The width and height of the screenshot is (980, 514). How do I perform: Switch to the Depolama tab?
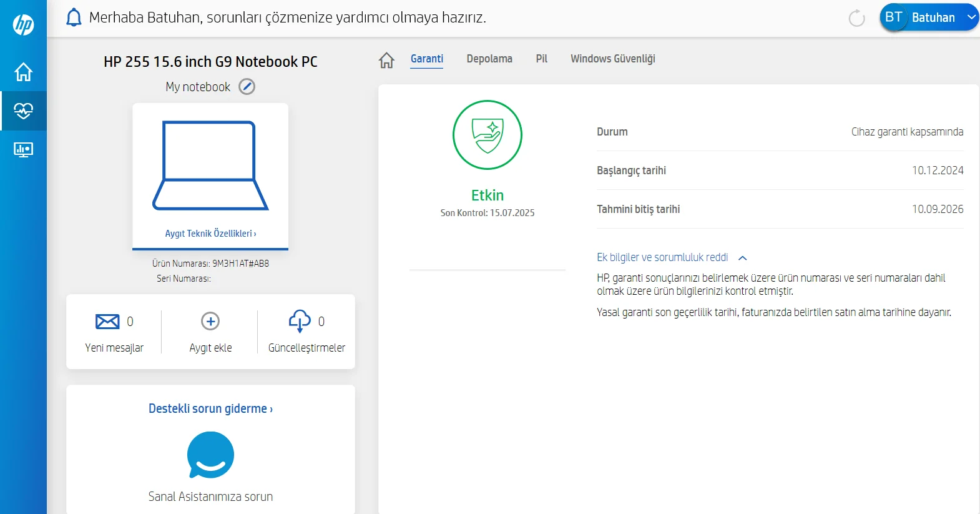[489, 59]
